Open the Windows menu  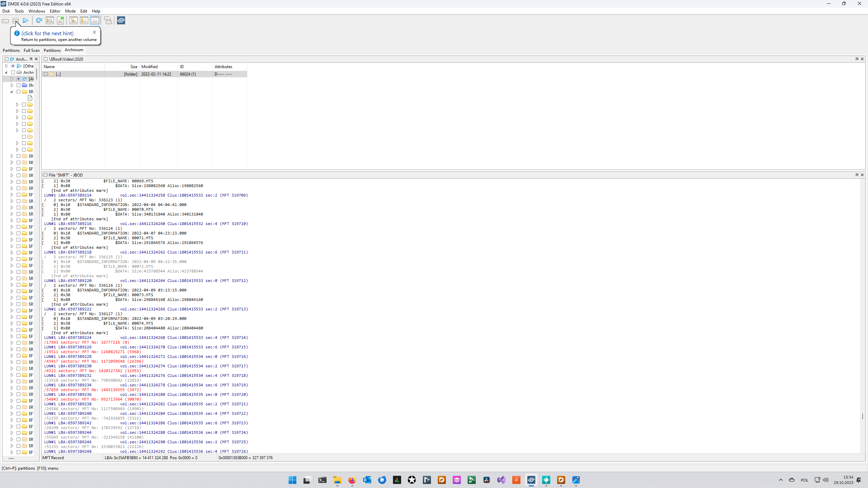pyautogui.click(x=37, y=11)
